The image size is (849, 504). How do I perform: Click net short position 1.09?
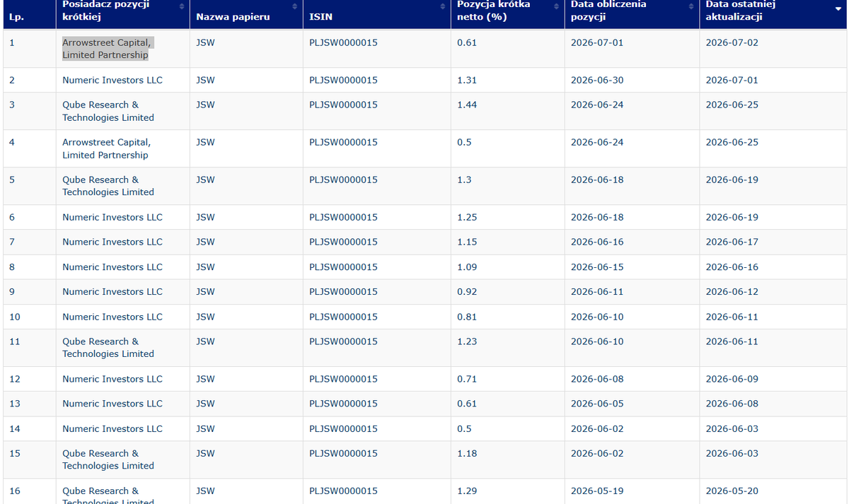(467, 267)
